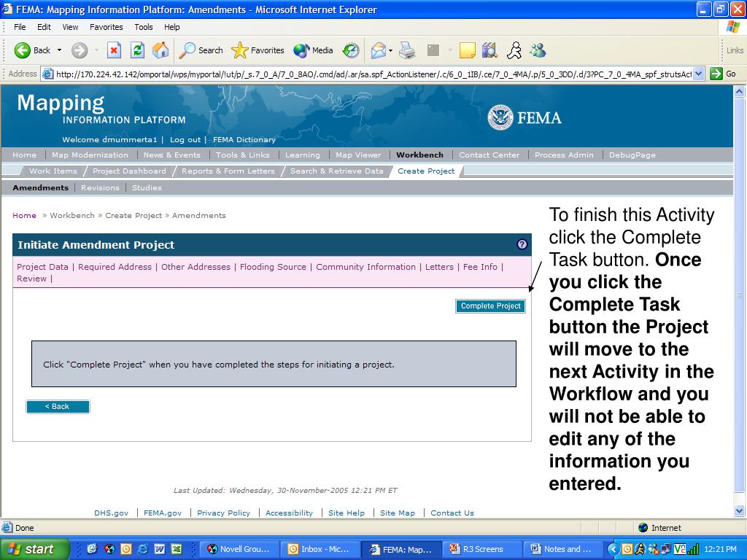Click the volume signal bars tray icon

click(x=693, y=549)
